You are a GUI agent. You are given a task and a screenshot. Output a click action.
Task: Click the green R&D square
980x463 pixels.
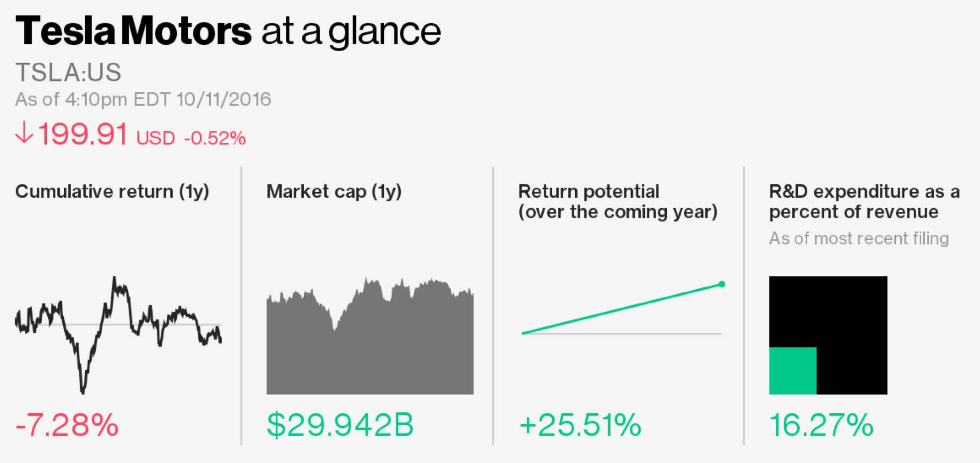tap(792, 370)
